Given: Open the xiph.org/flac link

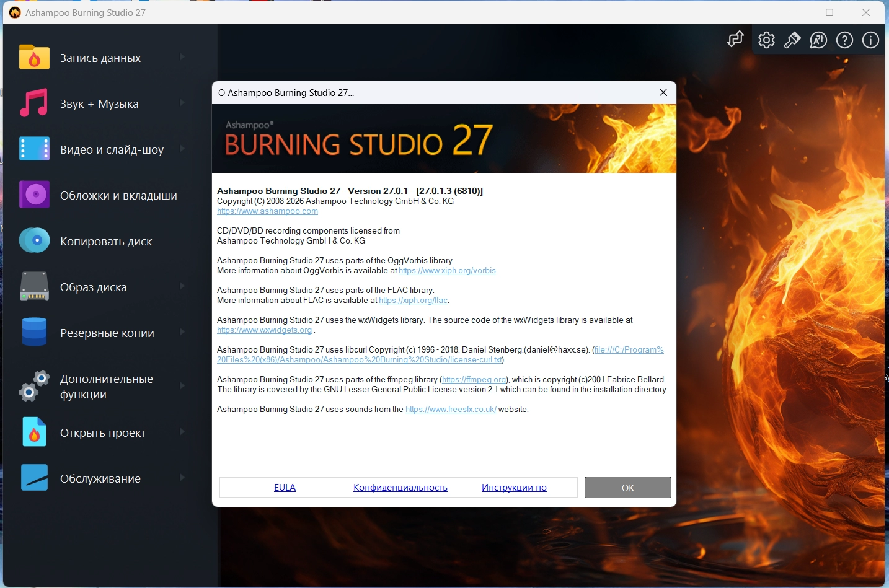Looking at the screenshot, I should tap(413, 301).
